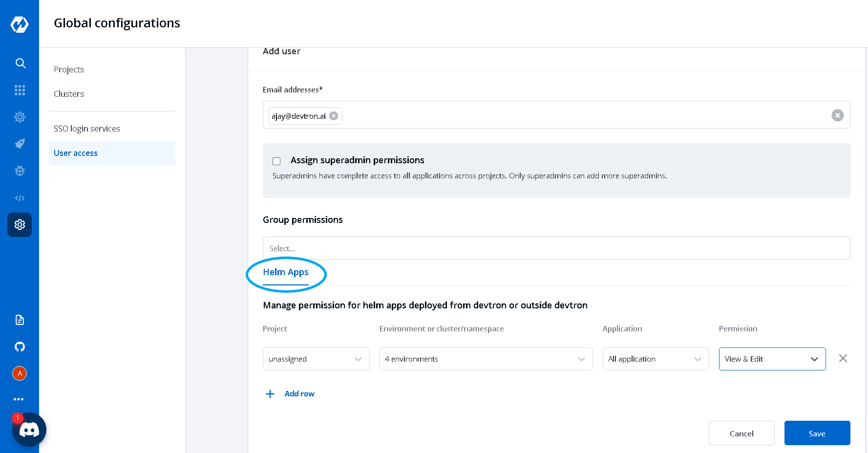868x453 pixels.
Task: Expand the Project dropdown showing unassigned
Action: coord(316,359)
